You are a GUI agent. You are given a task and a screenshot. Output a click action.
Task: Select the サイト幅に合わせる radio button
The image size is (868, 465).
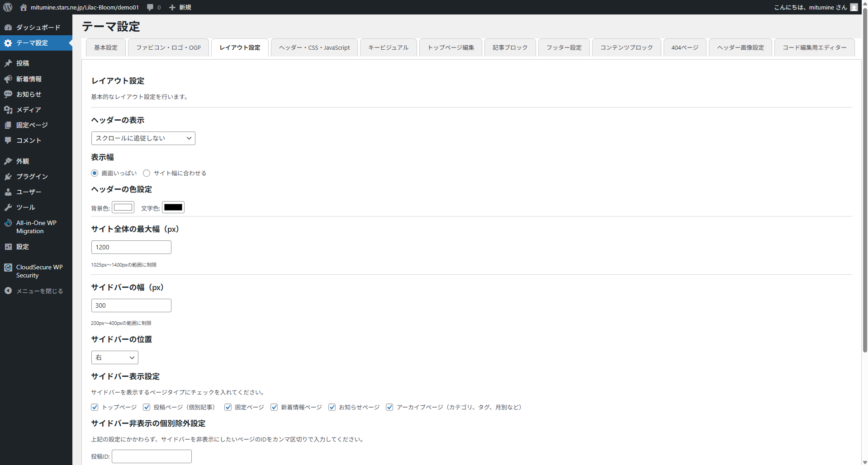point(147,173)
